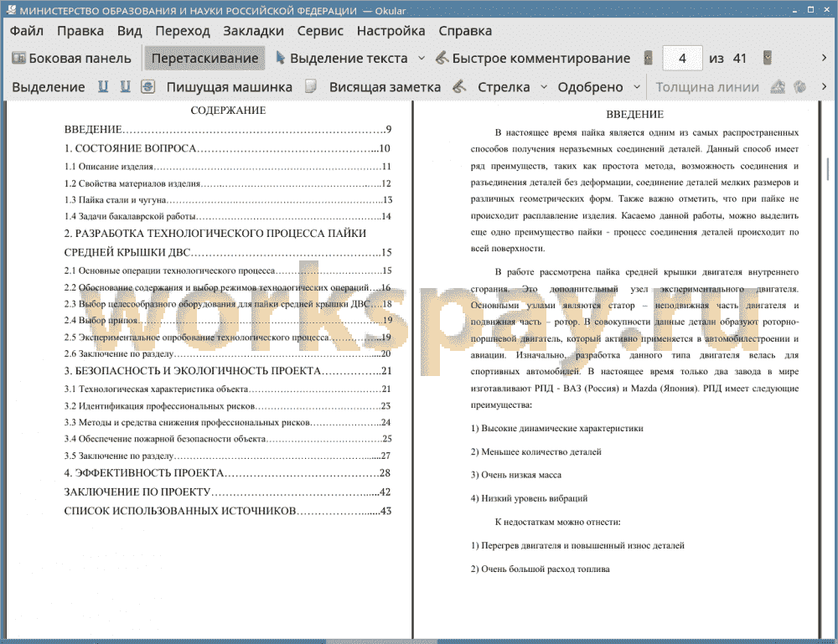
Task: Open the dropdown arrow beside Стрелка
Action: pyautogui.click(x=544, y=86)
